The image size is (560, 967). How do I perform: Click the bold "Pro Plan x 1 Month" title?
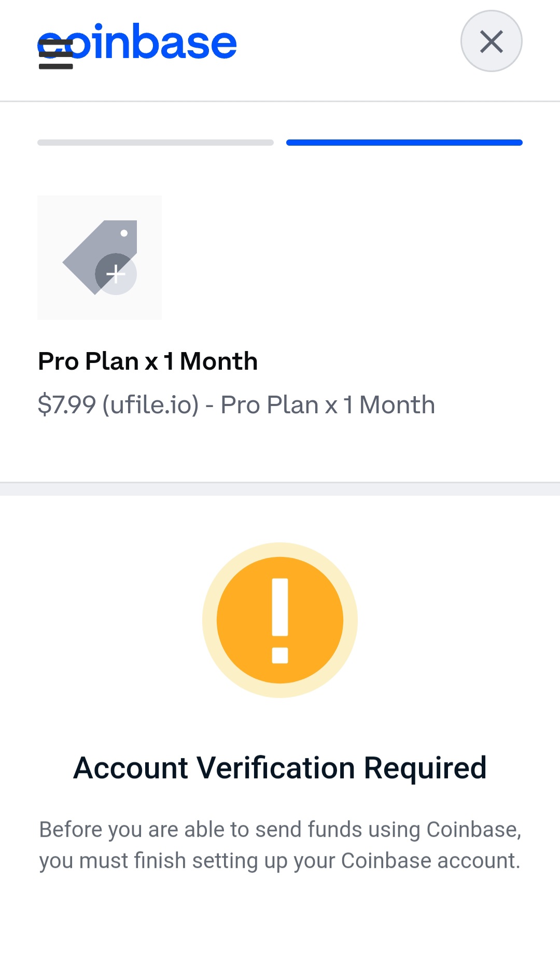pyautogui.click(x=148, y=361)
